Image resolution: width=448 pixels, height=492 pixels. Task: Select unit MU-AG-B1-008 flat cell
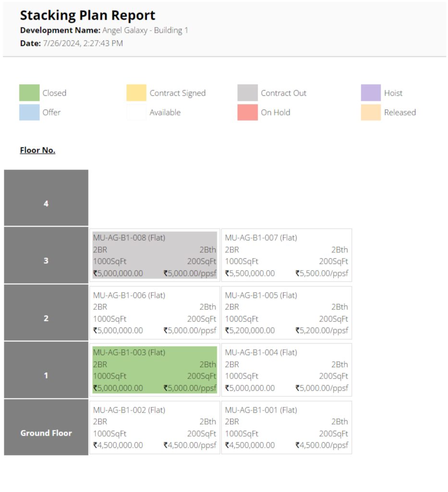(155, 255)
